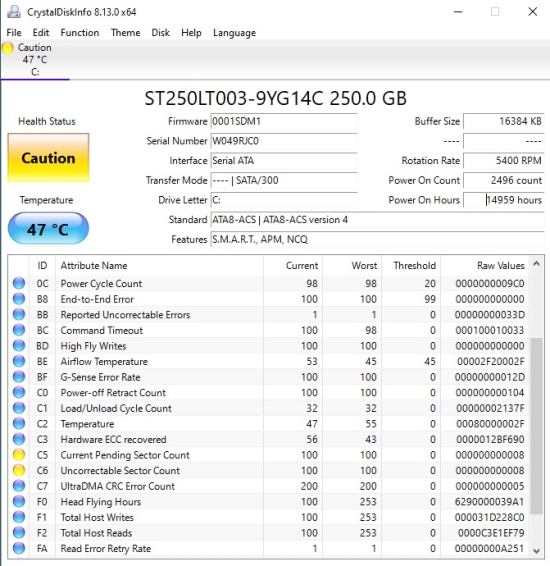Screen dimensions: 550x566
Task: Open the Disk menu
Action: [x=161, y=33]
